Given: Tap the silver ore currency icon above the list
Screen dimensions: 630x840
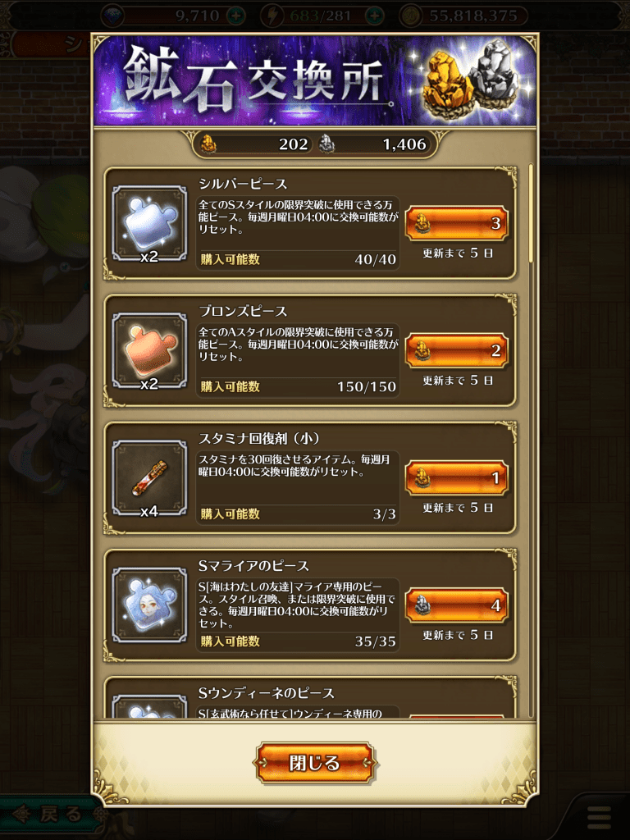Looking at the screenshot, I should click(x=326, y=144).
